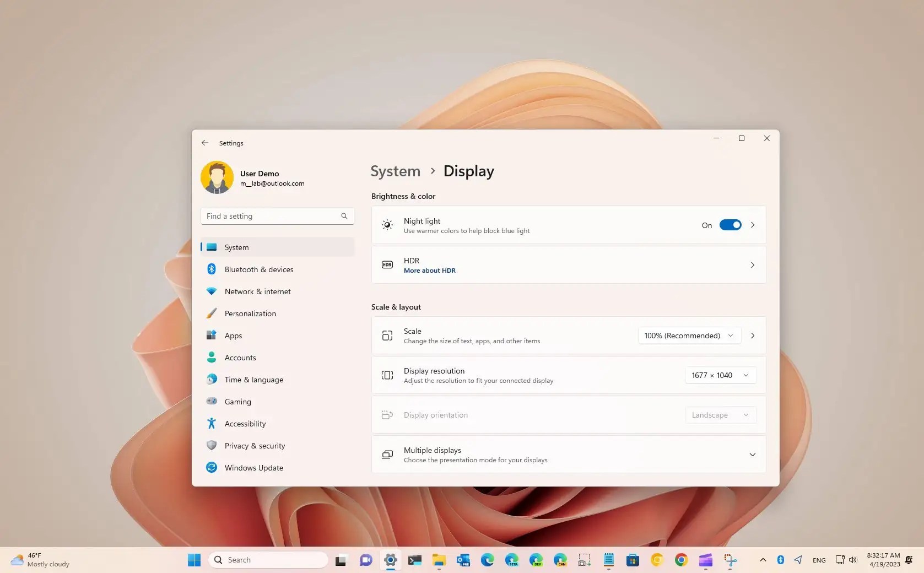Open the Accounts settings
The height and width of the screenshot is (573, 924).
click(239, 357)
